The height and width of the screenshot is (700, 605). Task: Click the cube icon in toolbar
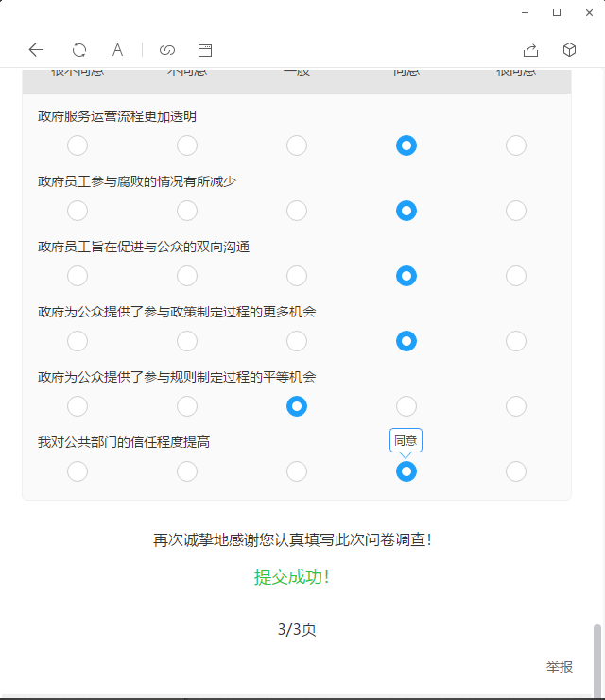[x=569, y=50]
